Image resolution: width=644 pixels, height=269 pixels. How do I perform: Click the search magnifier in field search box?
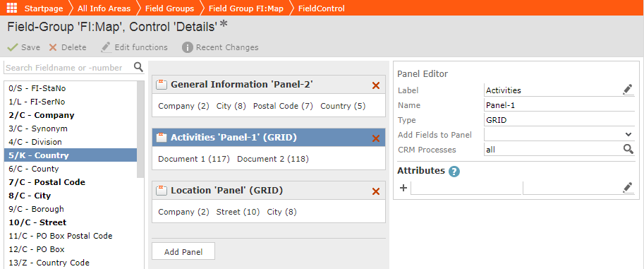point(138,67)
